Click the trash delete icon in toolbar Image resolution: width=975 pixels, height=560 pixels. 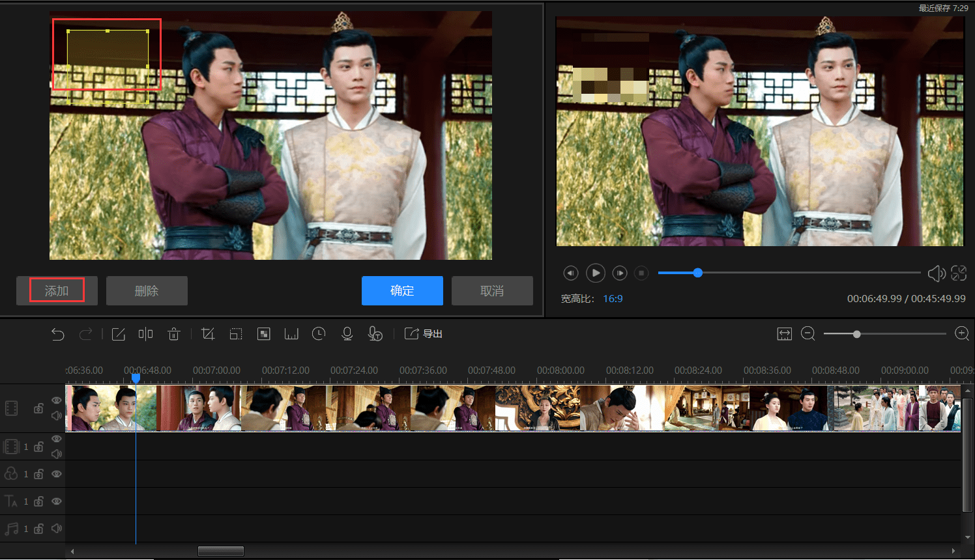click(173, 334)
